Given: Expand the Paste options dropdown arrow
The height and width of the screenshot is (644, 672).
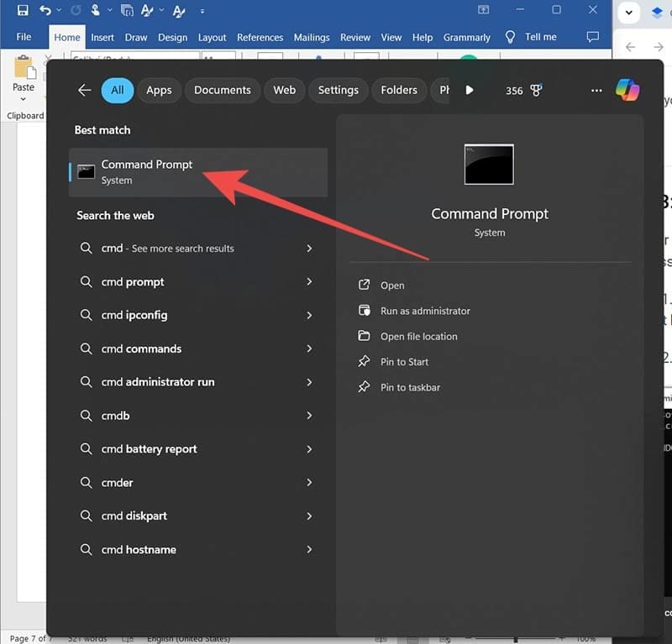Looking at the screenshot, I should click(24, 99).
